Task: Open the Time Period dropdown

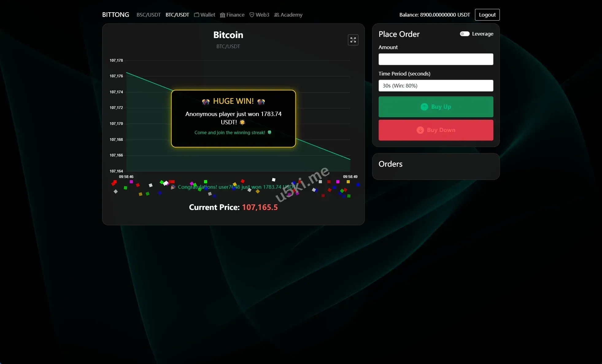Action: [436, 86]
